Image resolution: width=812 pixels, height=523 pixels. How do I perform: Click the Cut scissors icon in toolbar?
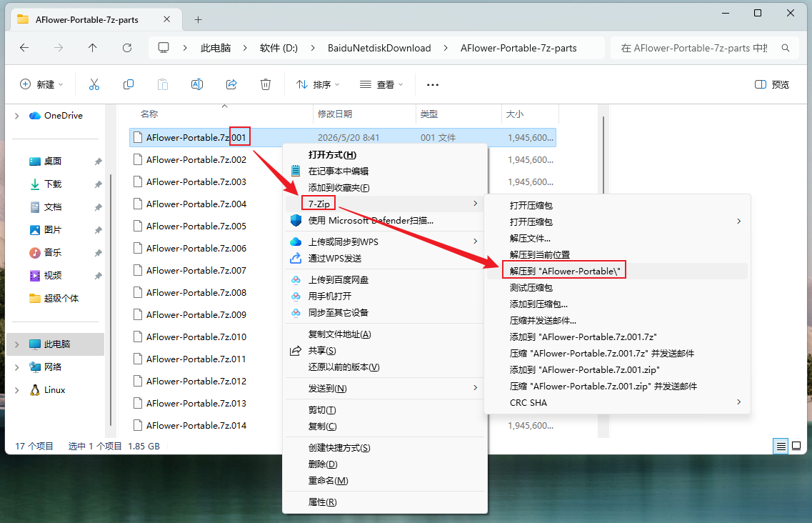(94, 84)
